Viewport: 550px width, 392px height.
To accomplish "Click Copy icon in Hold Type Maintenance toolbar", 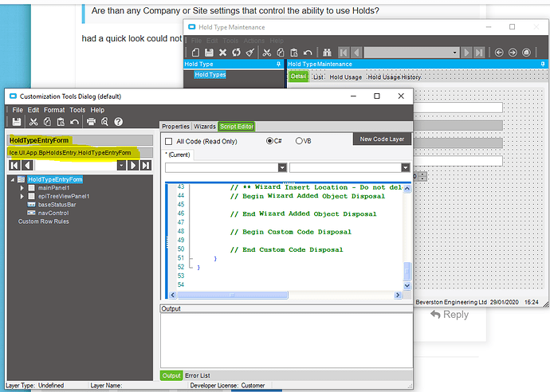I will 281,53.
